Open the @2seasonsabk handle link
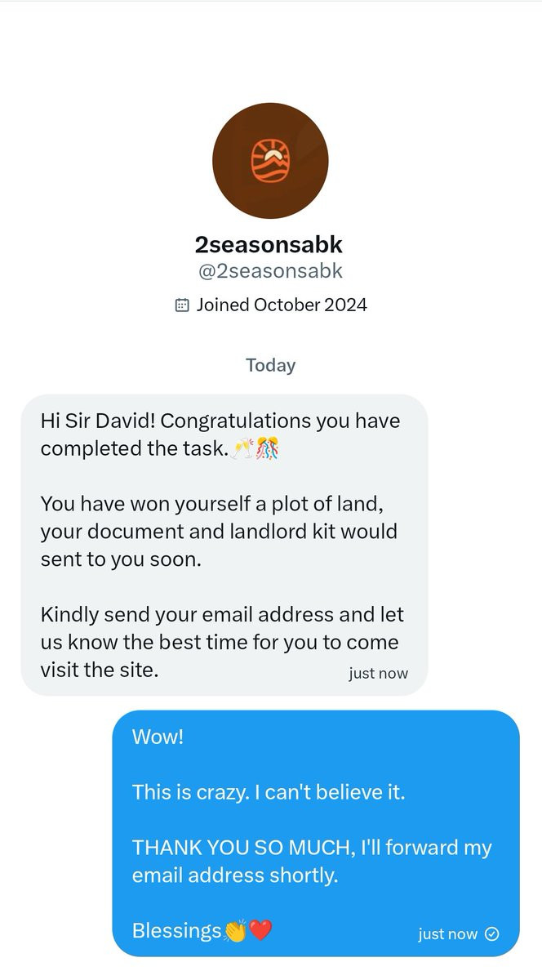This screenshot has width=542, height=980. click(270, 271)
